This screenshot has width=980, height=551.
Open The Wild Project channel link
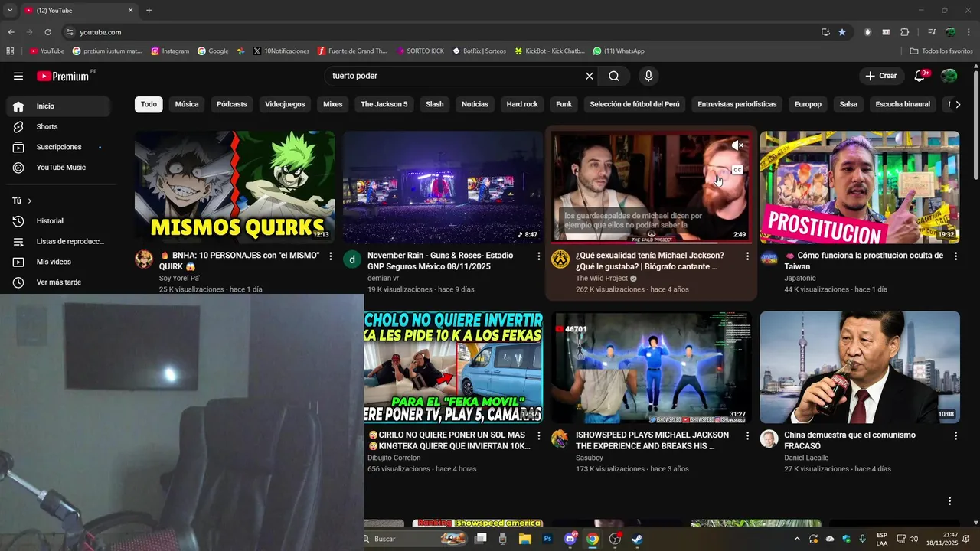click(603, 279)
